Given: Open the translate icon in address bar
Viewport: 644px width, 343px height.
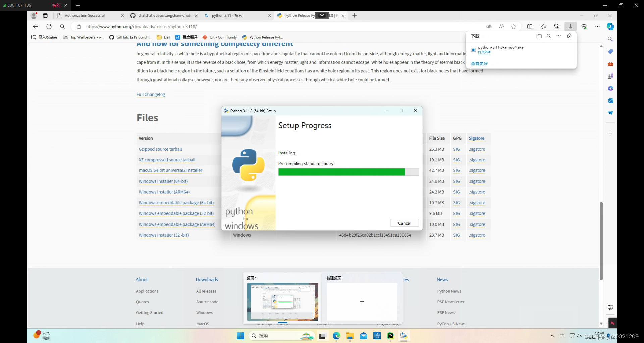Looking at the screenshot, I should click(489, 27).
